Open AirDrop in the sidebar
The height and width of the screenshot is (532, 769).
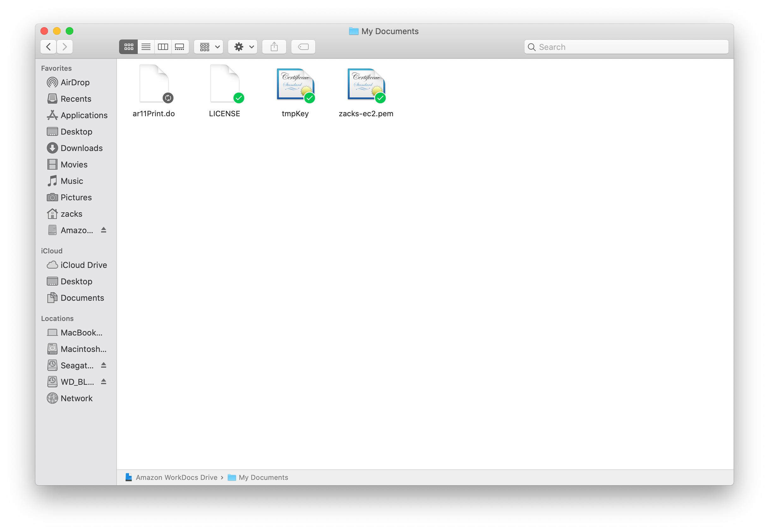pos(75,82)
